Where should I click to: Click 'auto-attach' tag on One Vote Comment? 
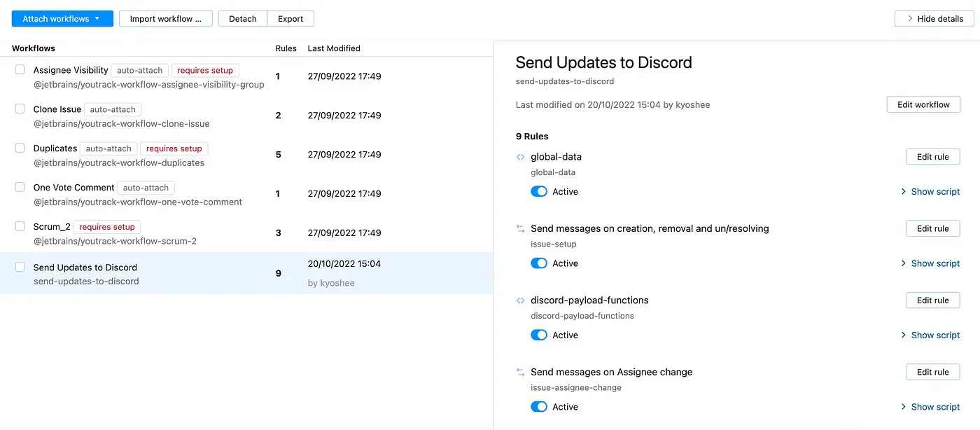146,188
